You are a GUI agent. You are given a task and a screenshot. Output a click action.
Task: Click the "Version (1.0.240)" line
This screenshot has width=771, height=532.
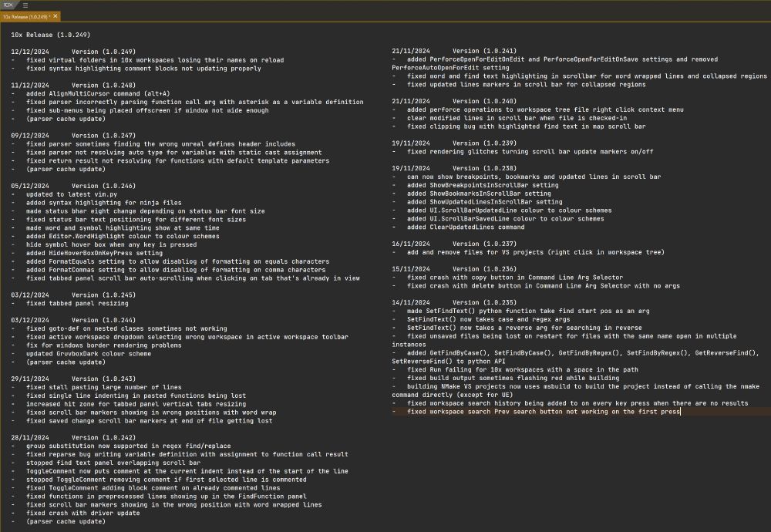(454, 101)
